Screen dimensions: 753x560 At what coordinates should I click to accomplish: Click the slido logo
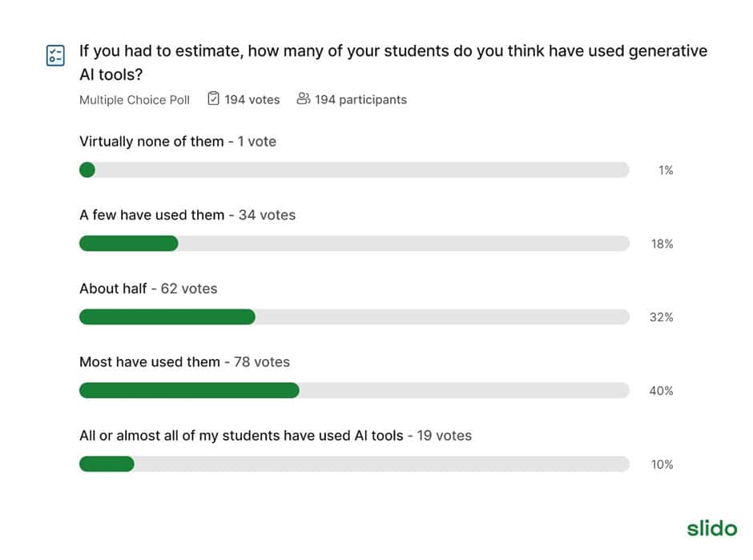tap(711, 528)
